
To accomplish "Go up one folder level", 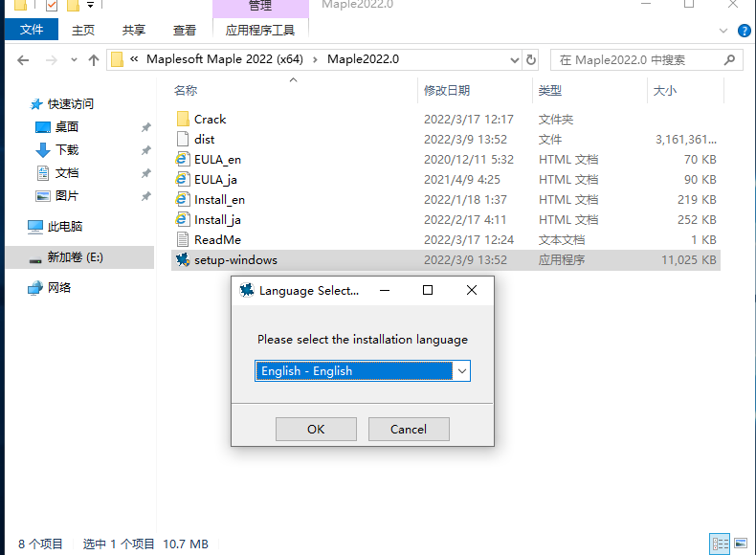I will pos(94,60).
